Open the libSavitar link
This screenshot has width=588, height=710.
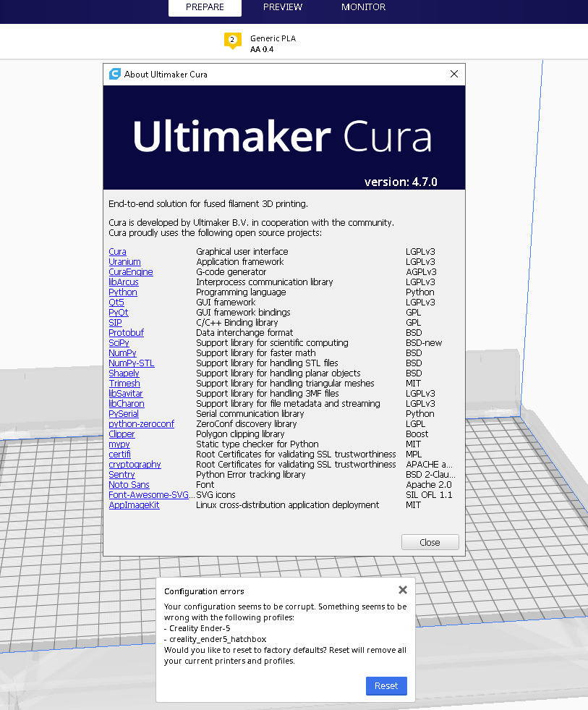click(x=125, y=394)
